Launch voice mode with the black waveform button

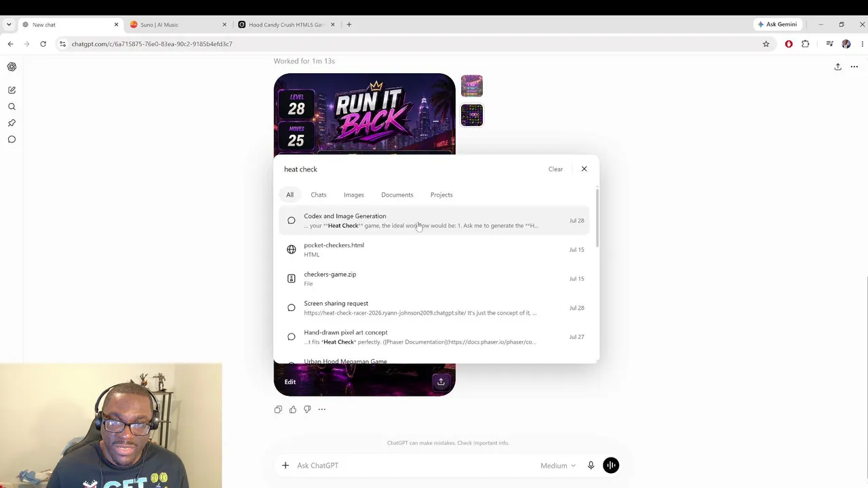pos(611,466)
